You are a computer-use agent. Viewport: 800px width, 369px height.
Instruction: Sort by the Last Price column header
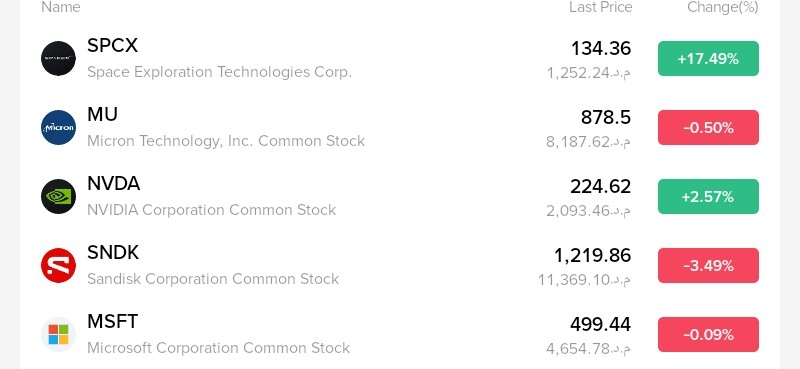click(x=601, y=7)
